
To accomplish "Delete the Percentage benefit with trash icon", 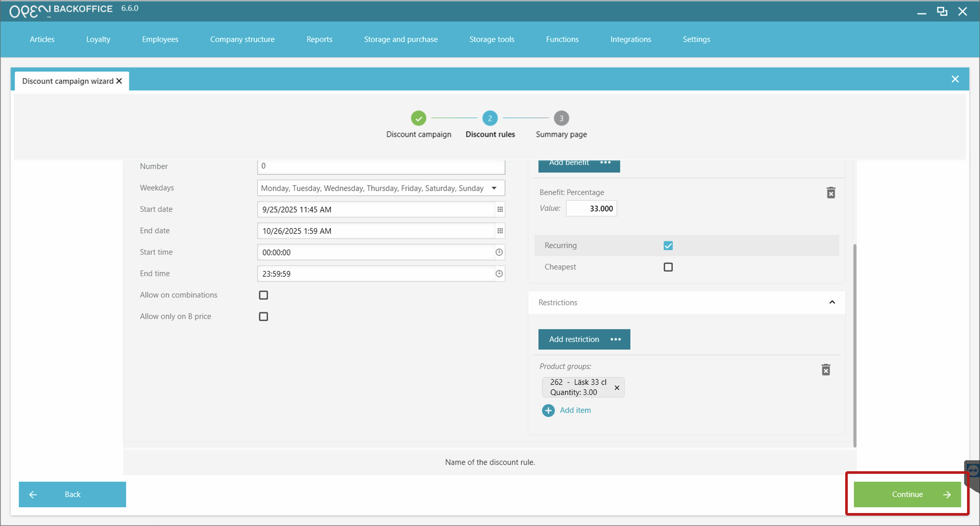I will (x=831, y=193).
